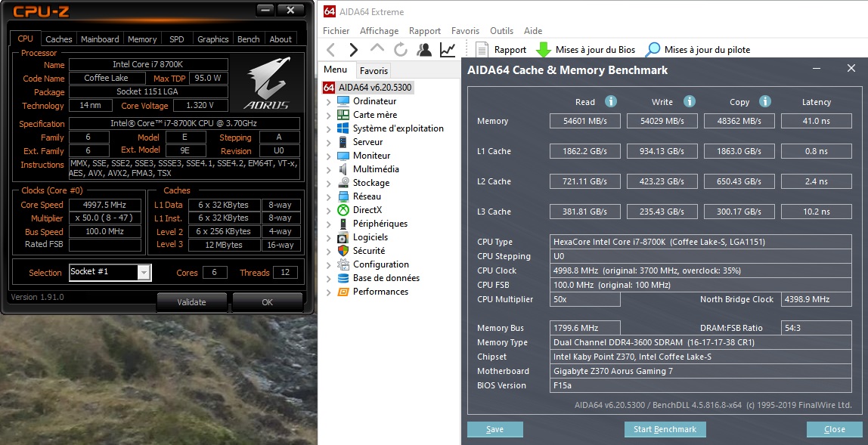Click the AIDA64 forward navigation arrow
Image resolution: width=868 pixels, height=445 pixels.
[353, 50]
